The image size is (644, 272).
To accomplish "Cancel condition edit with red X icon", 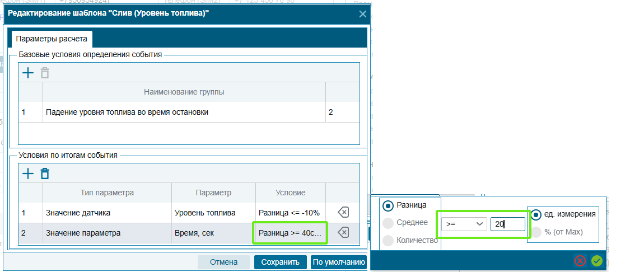I will pos(580,261).
